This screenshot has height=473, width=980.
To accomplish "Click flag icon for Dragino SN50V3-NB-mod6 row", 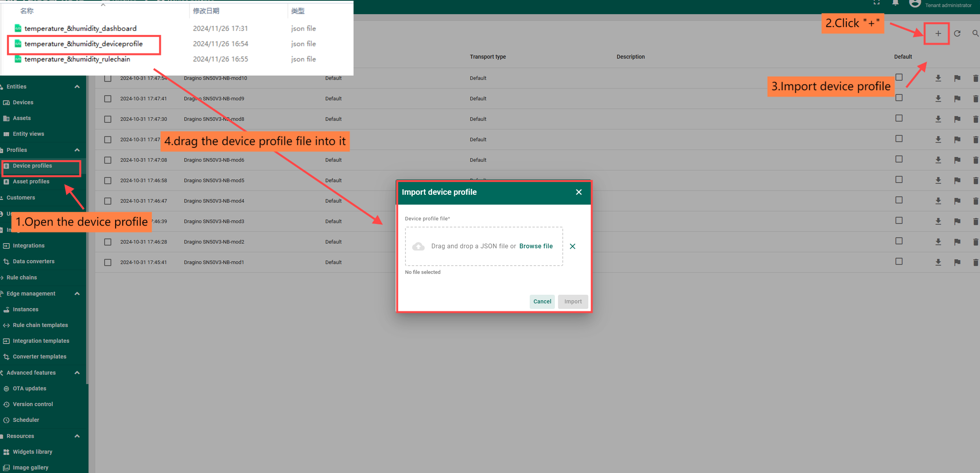I will 957,160.
